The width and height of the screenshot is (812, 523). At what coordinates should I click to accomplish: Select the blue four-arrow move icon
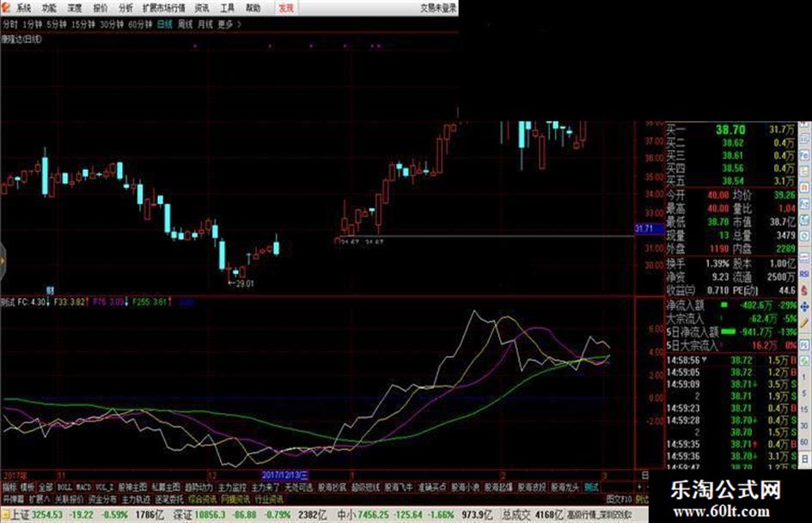pyautogui.click(x=804, y=307)
